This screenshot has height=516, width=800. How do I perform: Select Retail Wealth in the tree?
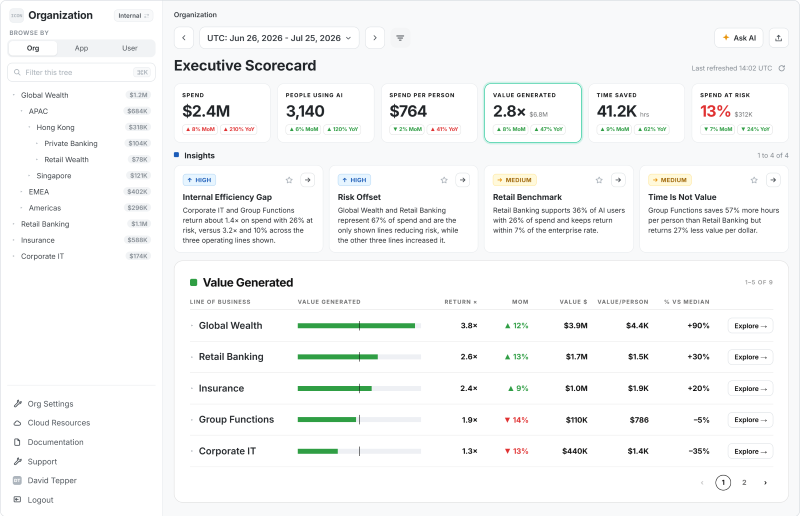[x=66, y=160]
